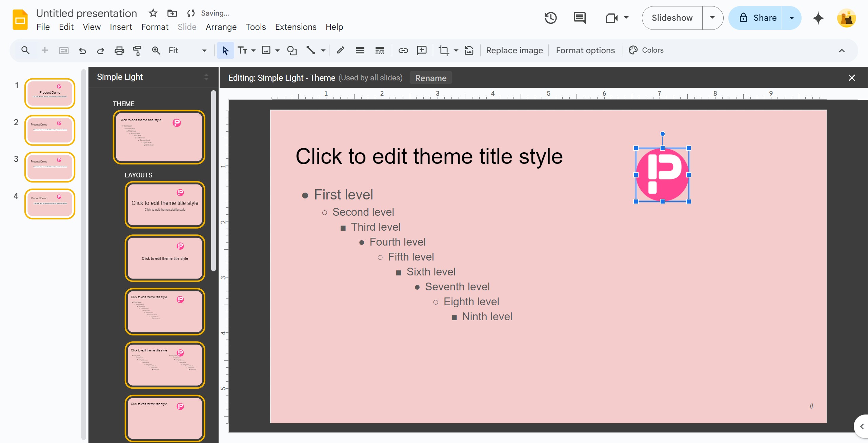Screen dimensions: 868x443
Task: Select the title and subtitle layout thumbnail
Action: (165, 205)
